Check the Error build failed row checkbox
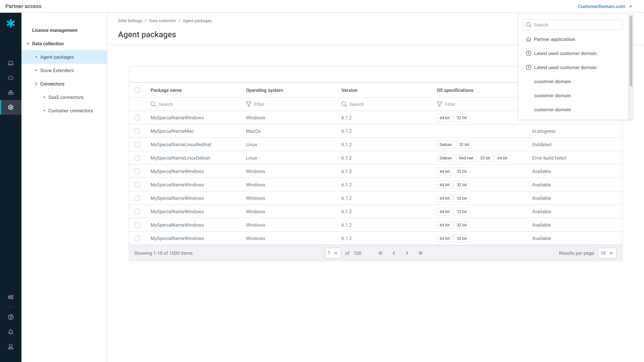The height and width of the screenshot is (362, 644). [137, 158]
